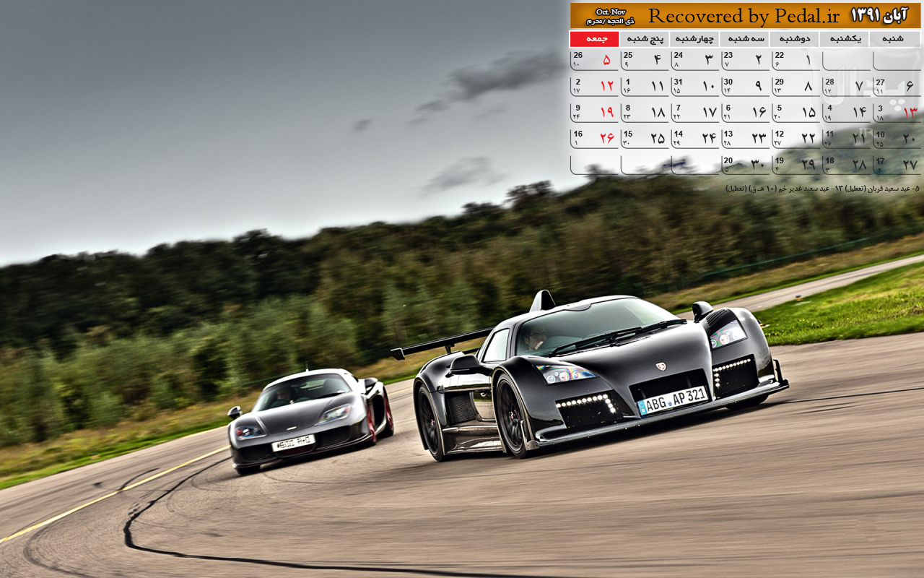Click the red Aban ۵ cell (Oct 26)
The height and width of the screenshot is (578, 924).
tap(595, 60)
